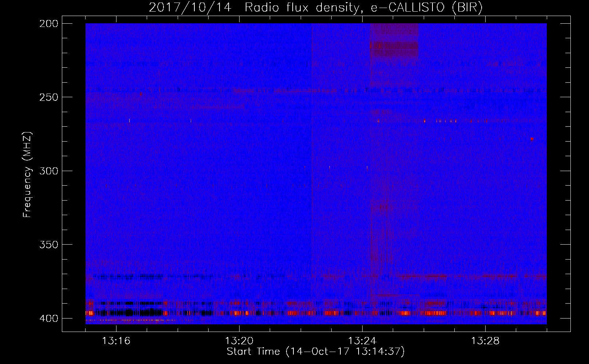Click the 400 frequency tick label
Image resolution: width=589 pixels, height=364 pixels.
coord(48,318)
